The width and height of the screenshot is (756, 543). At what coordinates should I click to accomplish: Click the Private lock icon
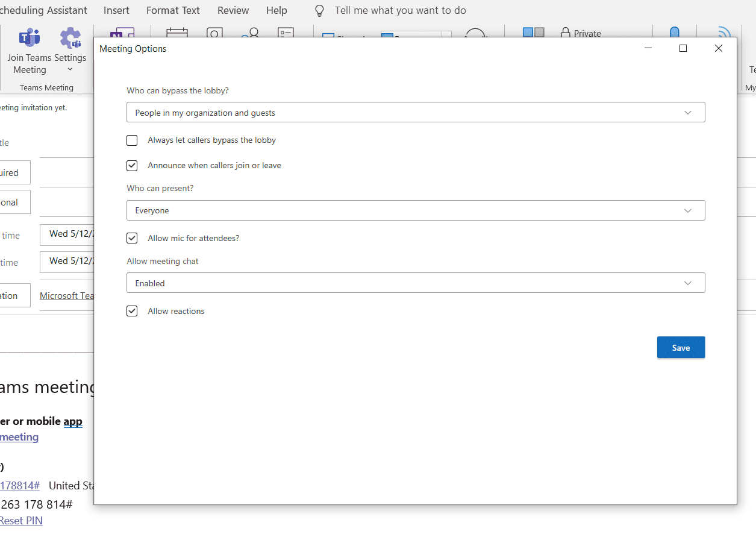tap(565, 33)
